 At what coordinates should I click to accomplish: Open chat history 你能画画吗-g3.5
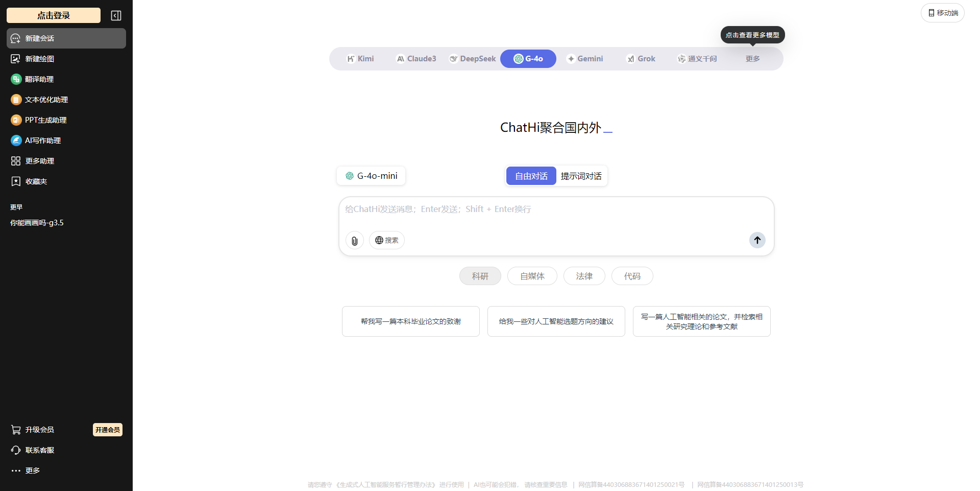tap(37, 223)
